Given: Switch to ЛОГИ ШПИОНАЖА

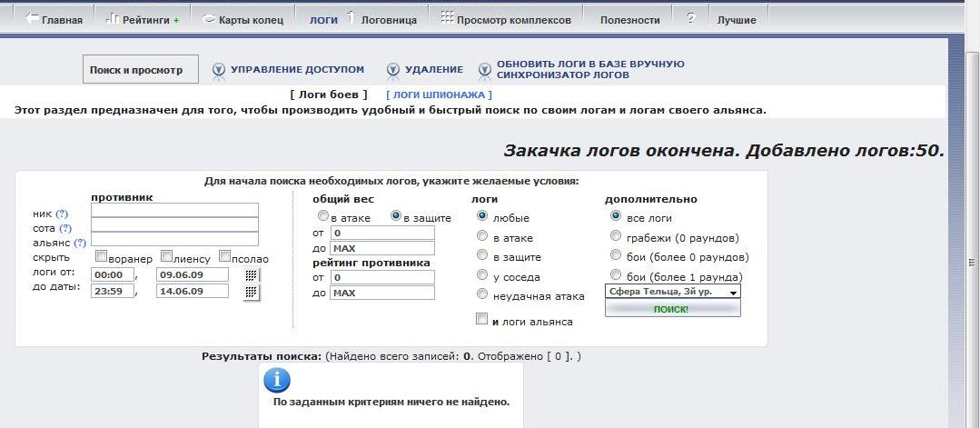Looking at the screenshot, I should point(439,95).
